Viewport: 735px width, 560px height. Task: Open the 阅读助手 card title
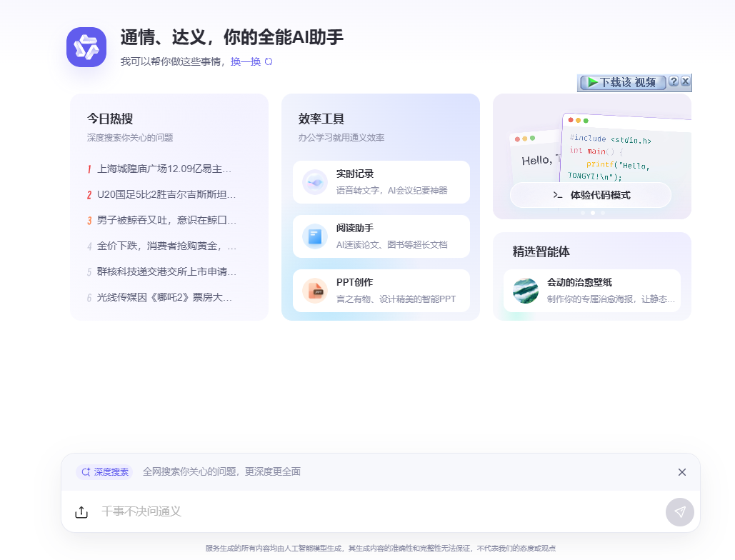tap(355, 229)
